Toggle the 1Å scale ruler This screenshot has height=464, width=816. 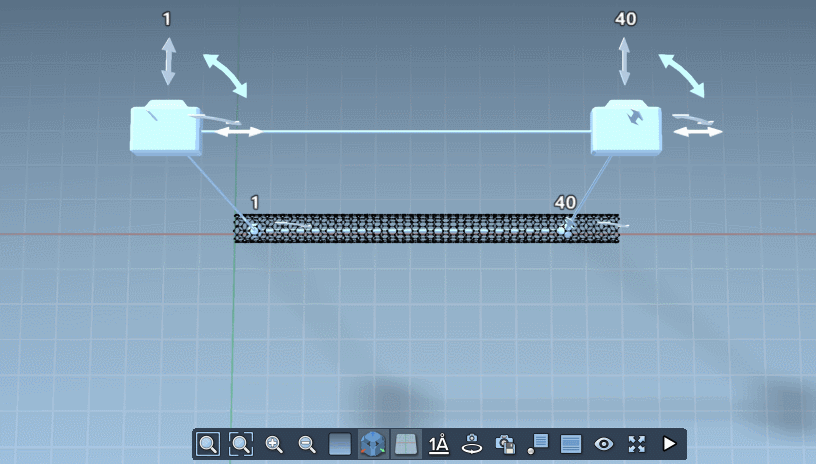tap(439, 444)
